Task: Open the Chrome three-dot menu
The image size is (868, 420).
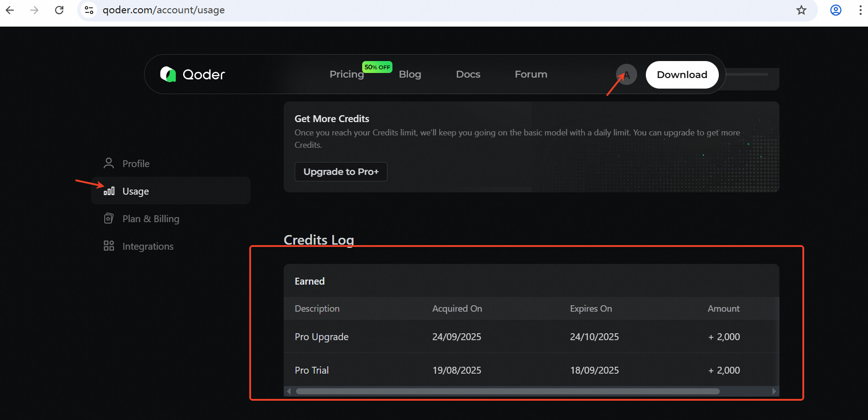Action: pos(860,10)
